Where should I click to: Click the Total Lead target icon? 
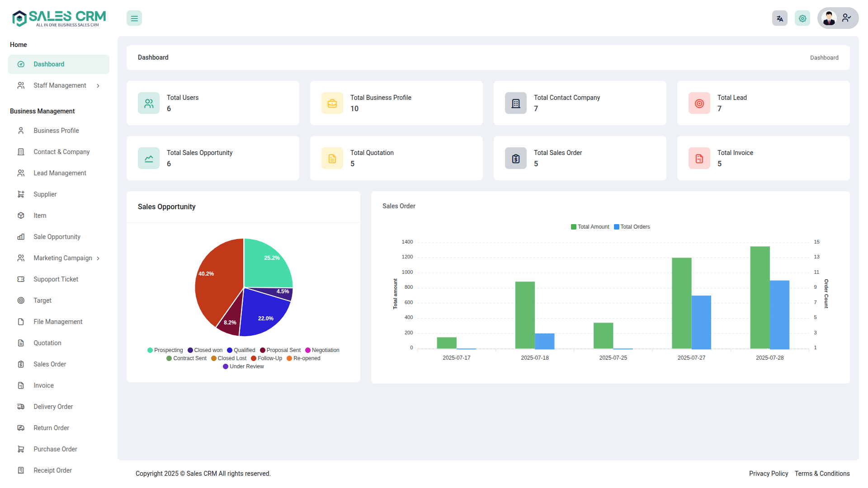[x=699, y=103]
